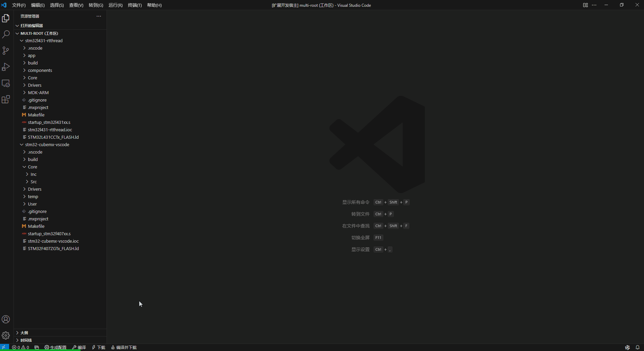The width and height of the screenshot is (644, 351).
Task: Open the 终端(T) menu
Action: [x=135, y=5]
